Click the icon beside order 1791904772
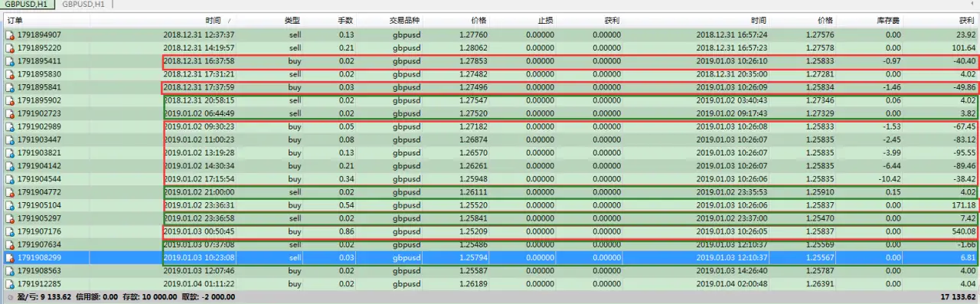 [x=10, y=191]
